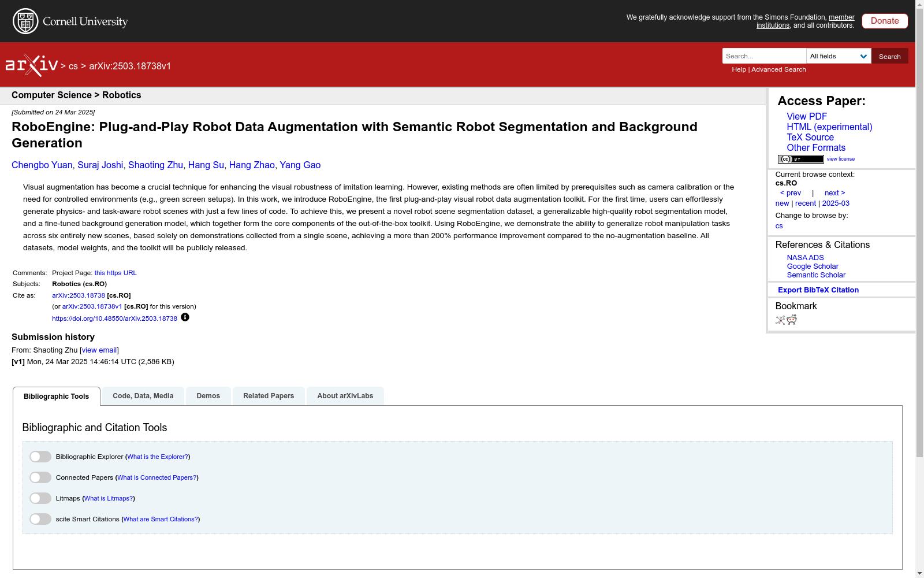Image resolution: width=924 pixels, height=578 pixels.
Task: Open the DOI info icon
Action: point(185,317)
